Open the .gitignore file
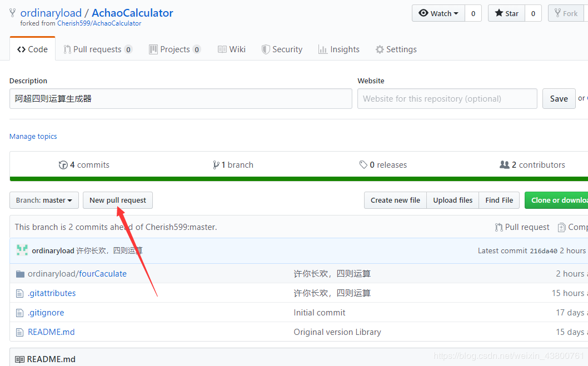Screen dimensions: 588x366 (x=46, y=313)
